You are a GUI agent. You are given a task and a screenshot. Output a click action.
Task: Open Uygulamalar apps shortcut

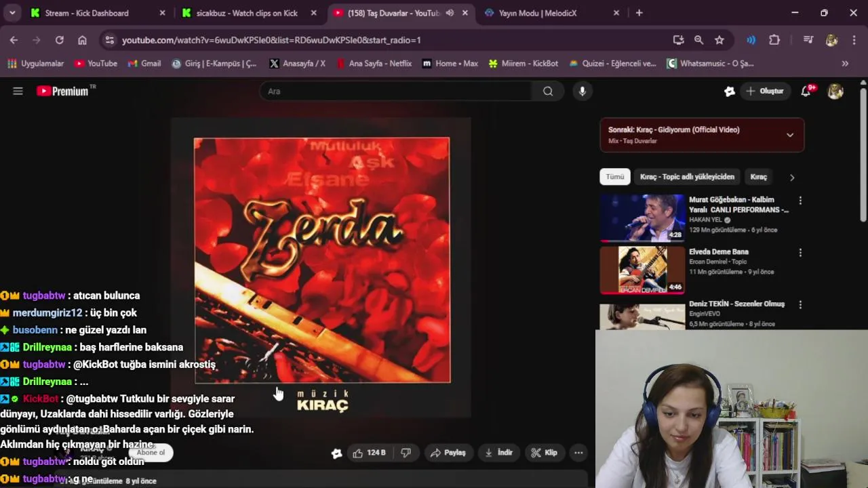click(x=35, y=64)
